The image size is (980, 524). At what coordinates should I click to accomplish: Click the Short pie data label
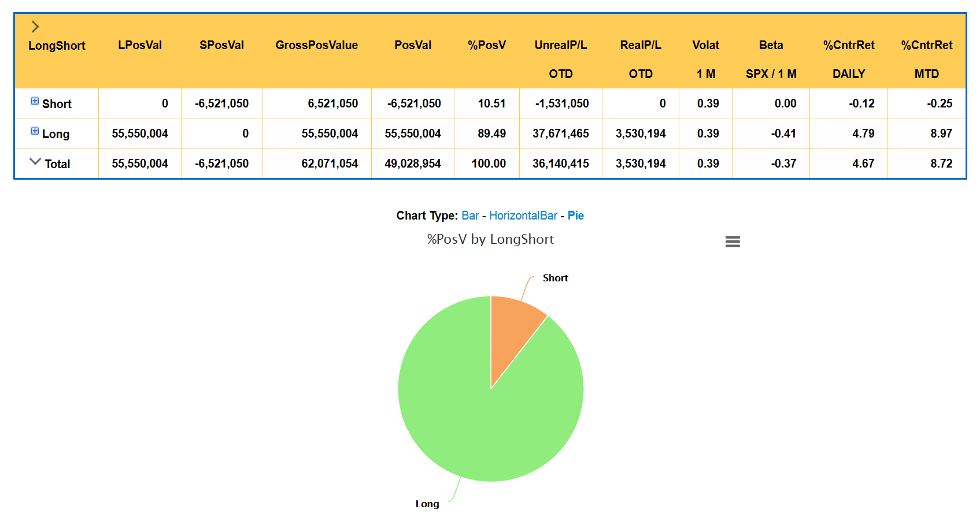tap(555, 278)
